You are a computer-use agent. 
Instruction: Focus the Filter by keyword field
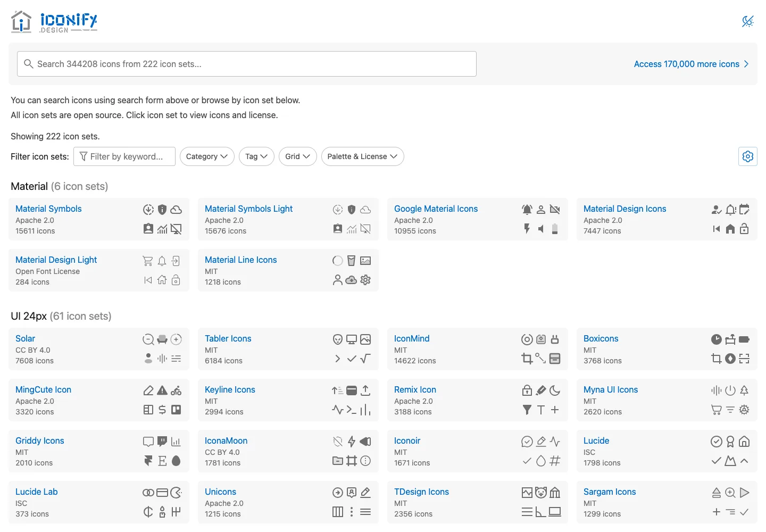(124, 156)
